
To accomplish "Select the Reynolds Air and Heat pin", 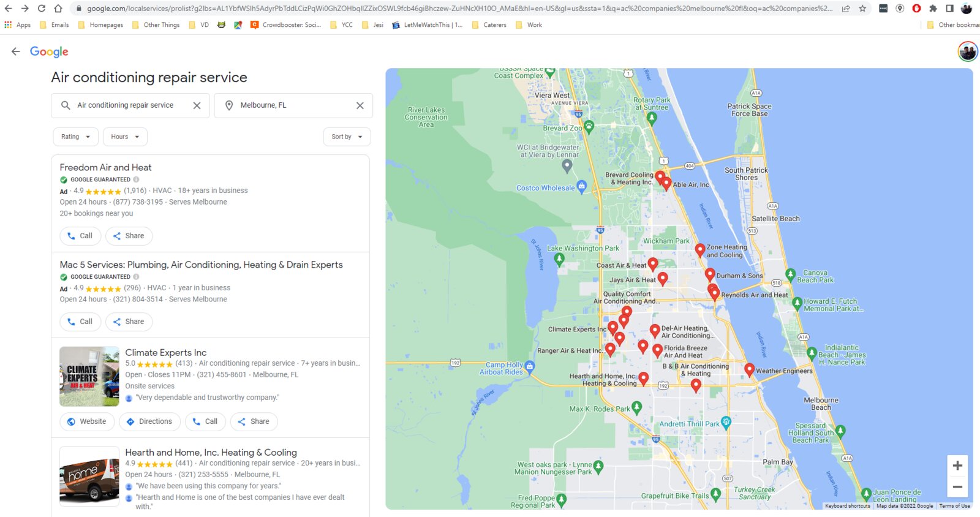I will (715, 293).
